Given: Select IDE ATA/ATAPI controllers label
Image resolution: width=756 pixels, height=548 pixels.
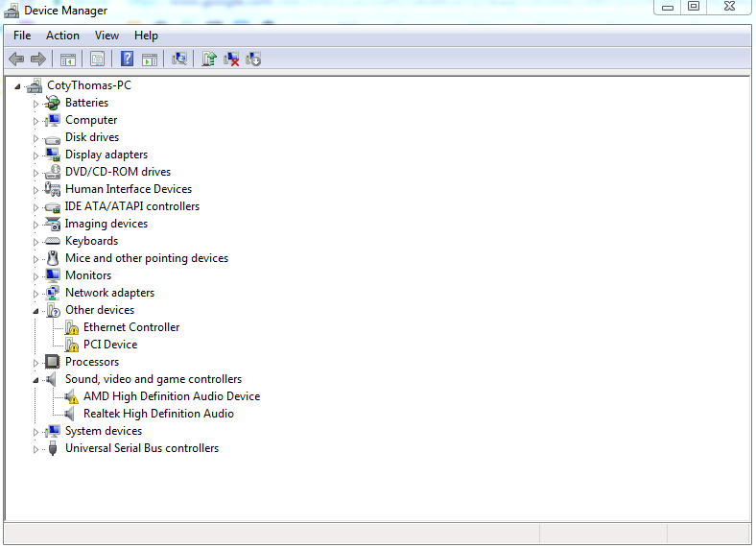Looking at the screenshot, I should (x=132, y=206).
